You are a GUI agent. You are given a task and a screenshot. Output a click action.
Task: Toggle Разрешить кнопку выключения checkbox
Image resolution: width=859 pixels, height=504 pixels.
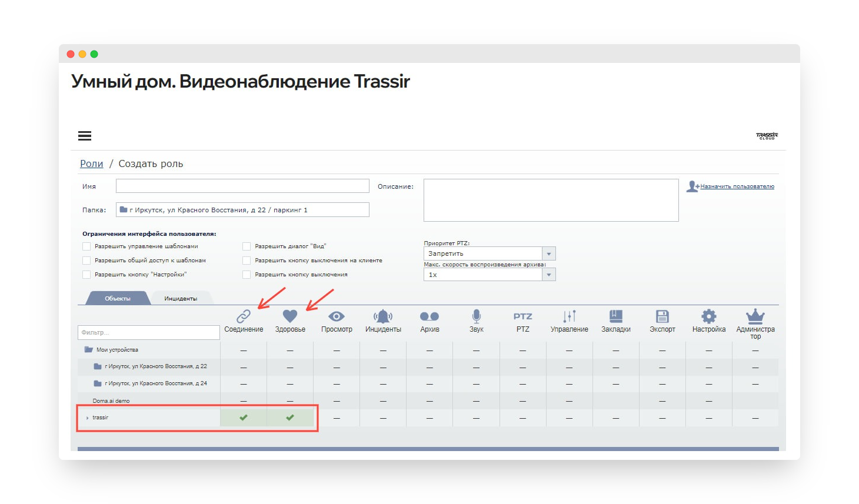[x=247, y=275]
